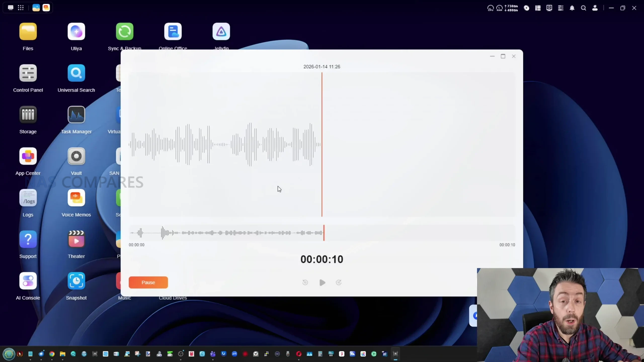Open AI Console app
The height and width of the screenshot is (362, 644).
pyautogui.click(x=28, y=281)
